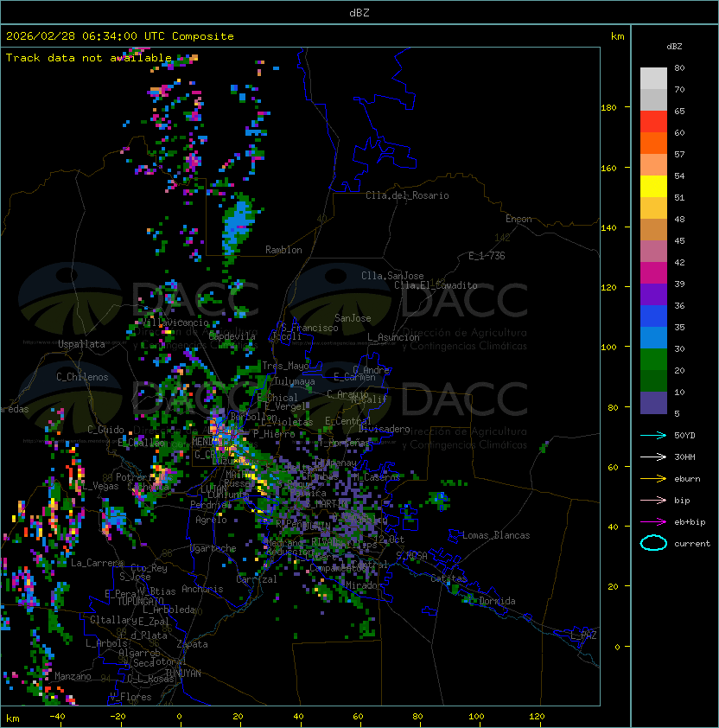
Task: Pick the royal blue legend swatch
Action: point(653,316)
